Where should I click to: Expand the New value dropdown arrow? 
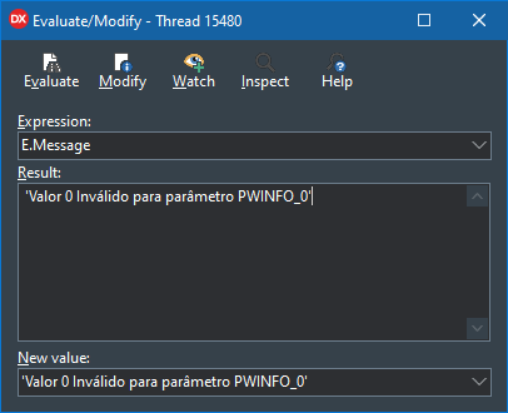click(479, 382)
